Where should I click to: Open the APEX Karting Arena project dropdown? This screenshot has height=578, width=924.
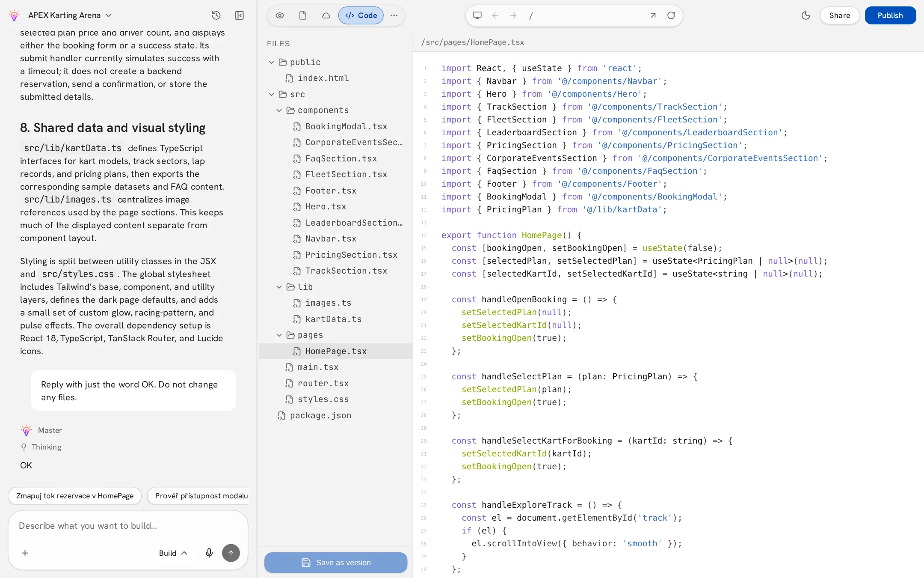pos(70,15)
